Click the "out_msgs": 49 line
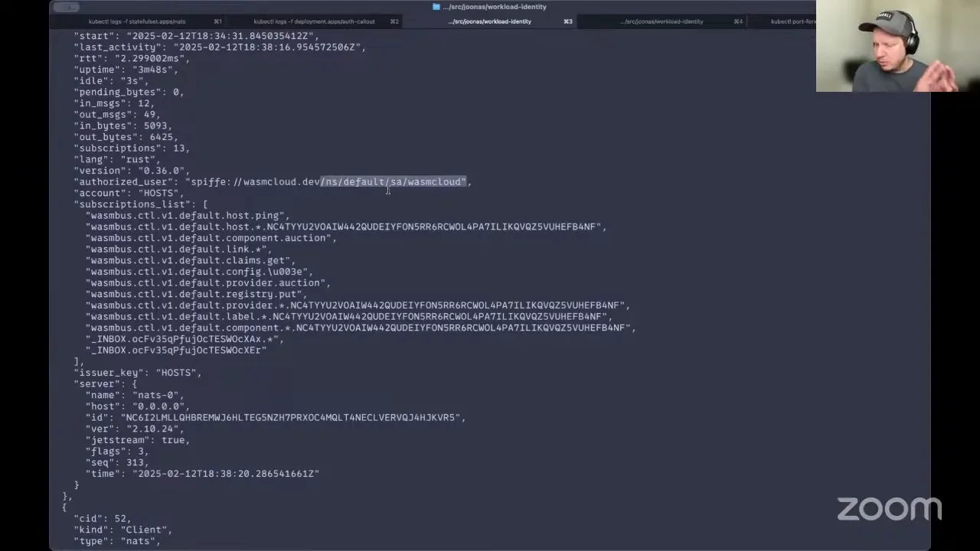The width and height of the screenshot is (980, 551). (117, 115)
